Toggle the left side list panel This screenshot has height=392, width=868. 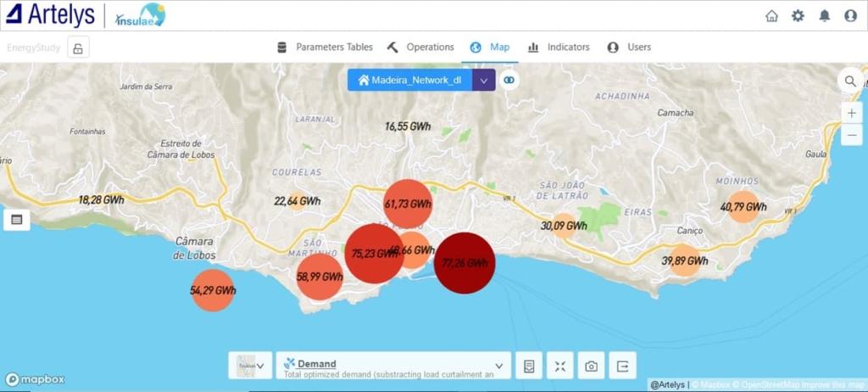pos(16,220)
